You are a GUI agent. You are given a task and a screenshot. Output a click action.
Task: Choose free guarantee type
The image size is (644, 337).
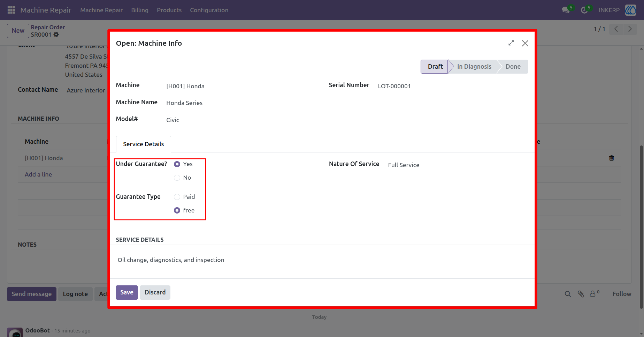click(177, 210)
